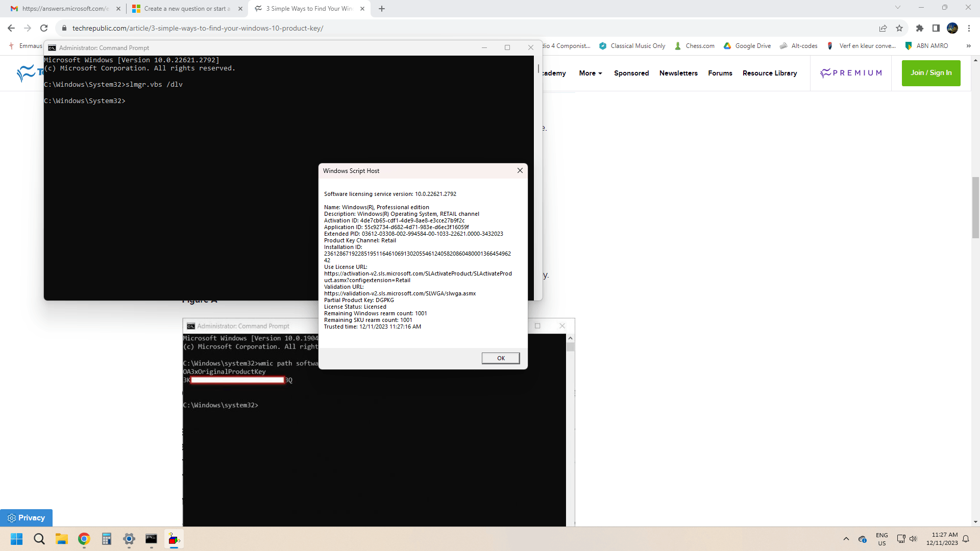This screenshot has width=980, height=551.
Task: Open Chrome three-dot menu
Action: pos(969,28)
